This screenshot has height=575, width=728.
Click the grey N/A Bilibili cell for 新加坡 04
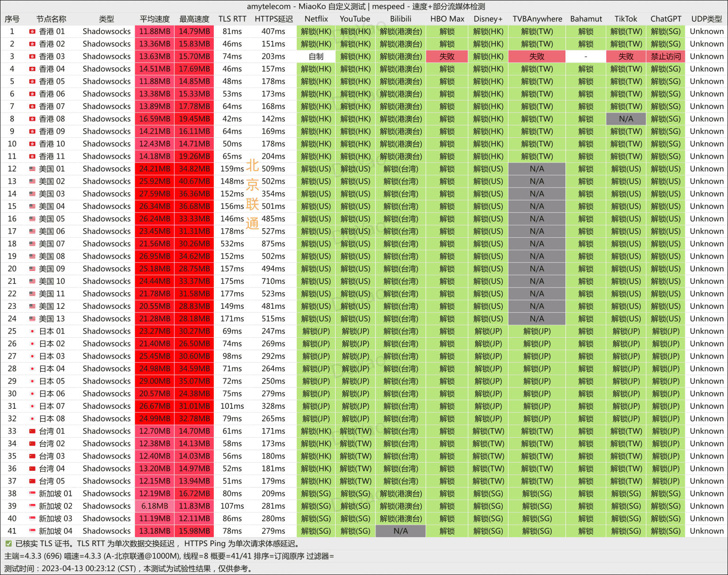tap(400, 531)
